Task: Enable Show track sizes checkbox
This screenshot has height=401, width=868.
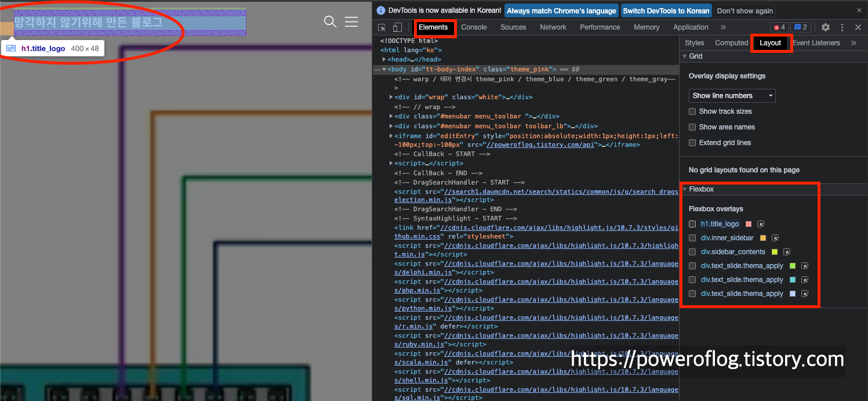Action: coord(692,111)
